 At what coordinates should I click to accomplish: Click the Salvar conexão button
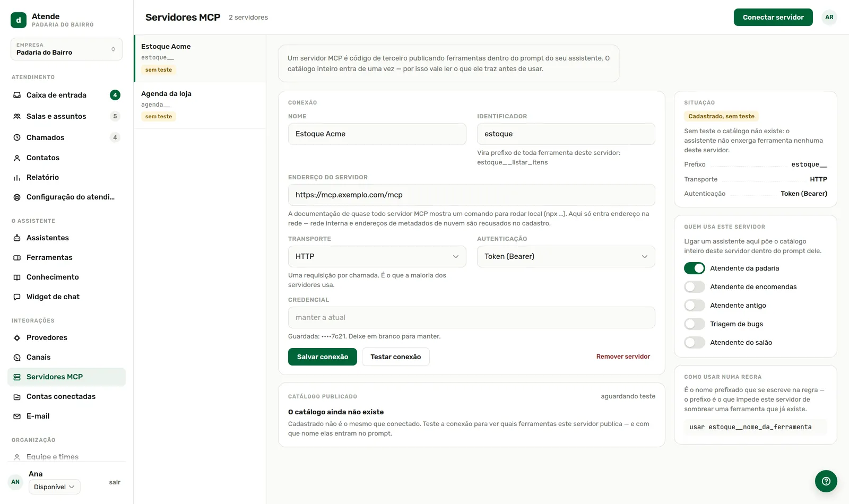tap(323, 357)
